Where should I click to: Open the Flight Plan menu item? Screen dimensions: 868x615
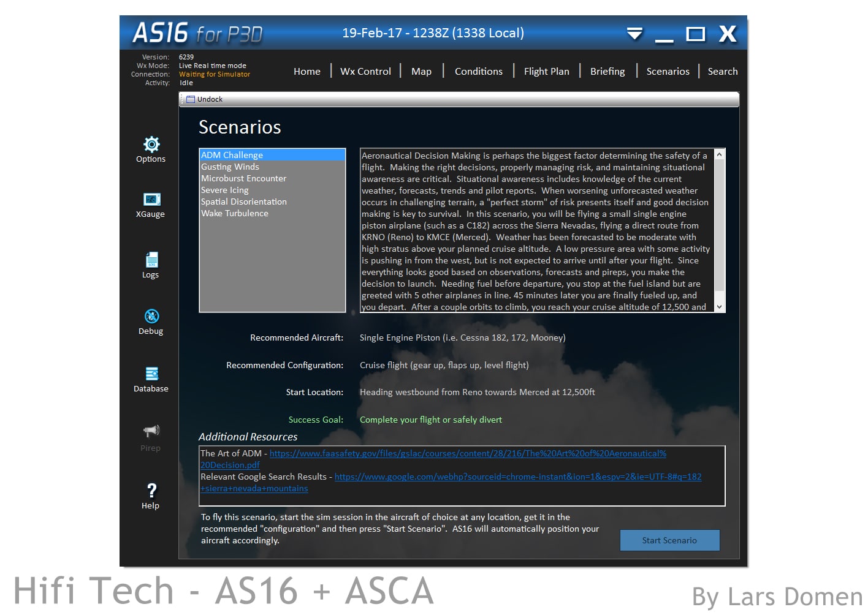click(x=546, y=72)
